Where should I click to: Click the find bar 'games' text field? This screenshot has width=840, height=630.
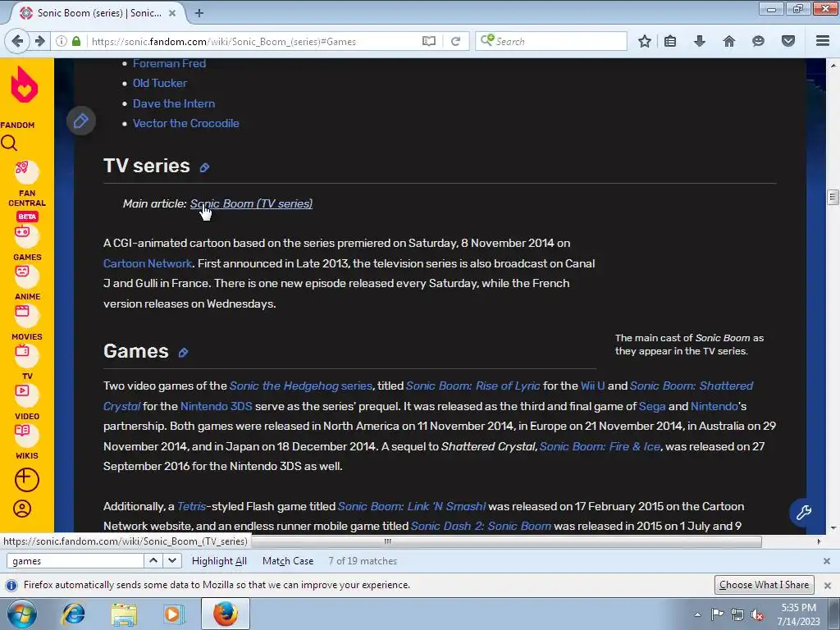point(75,561)
